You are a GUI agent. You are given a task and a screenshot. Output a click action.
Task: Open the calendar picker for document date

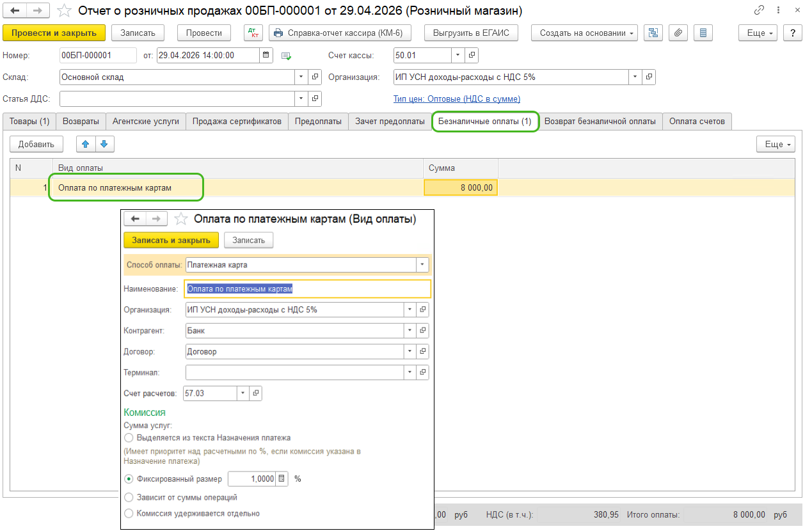point(266,56)
